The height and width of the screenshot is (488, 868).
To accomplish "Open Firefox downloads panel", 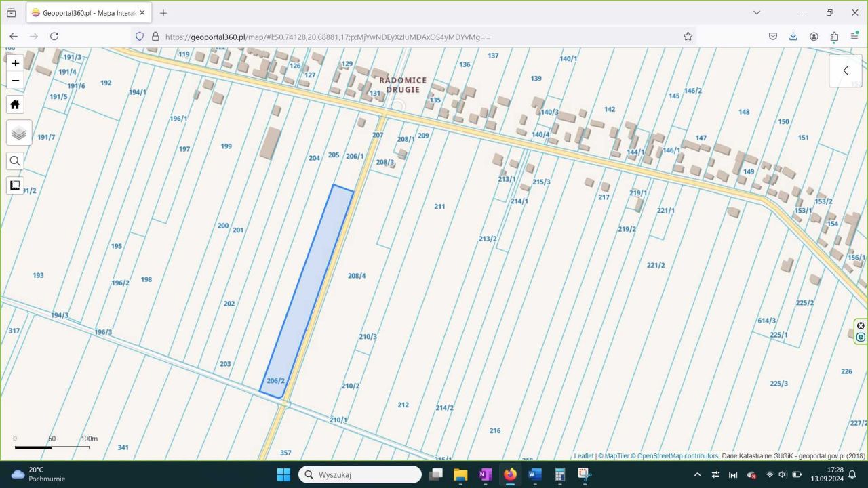I will (x=793, y=37).
